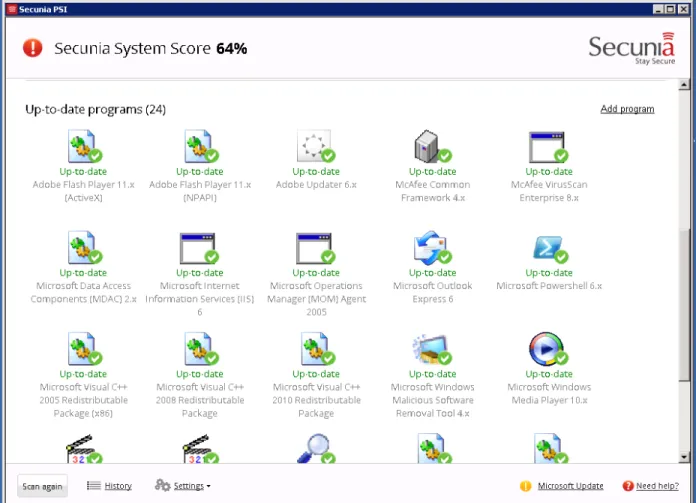
Task: Click Up-to-date status above Microsoft Powershell 6.x
Action: tap(549, 273)
